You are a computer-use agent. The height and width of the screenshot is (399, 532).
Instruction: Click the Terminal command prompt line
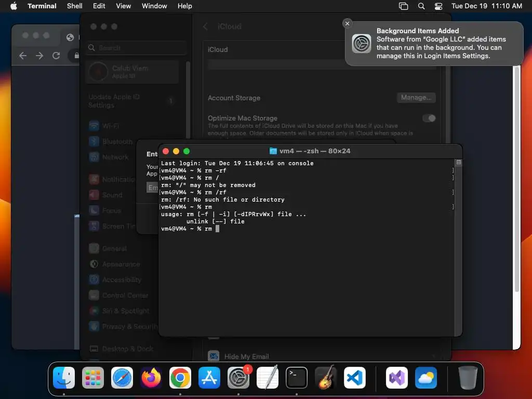pyautogui.click(x=190, y=229)
